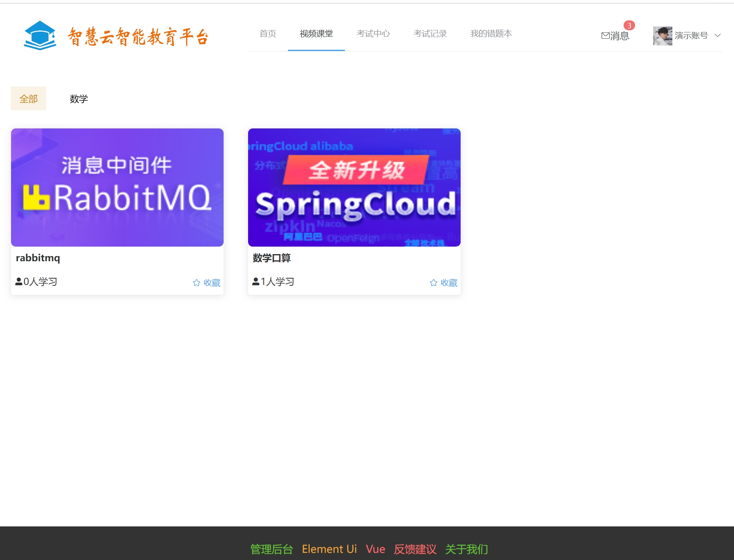Expand the account dropdown arrow
This screenshot has height=560, width=734.
click(718, 36)
